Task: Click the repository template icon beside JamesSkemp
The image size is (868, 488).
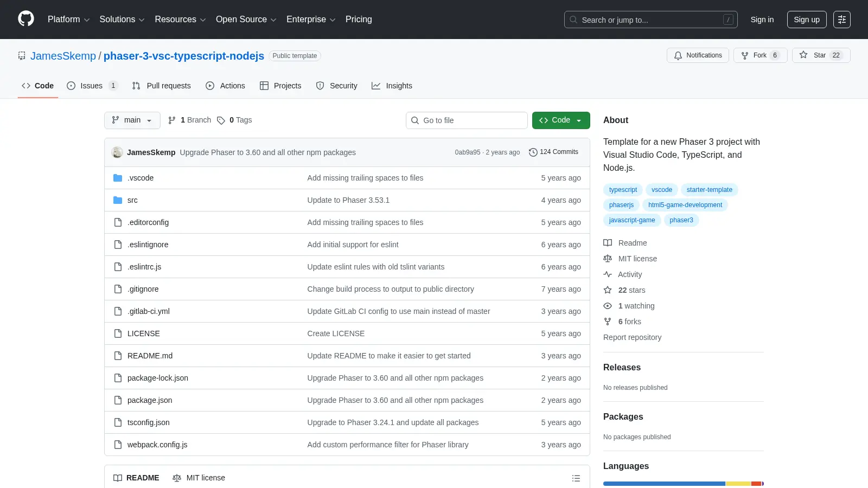Action: pyautogui.click(x=22, y=56)
